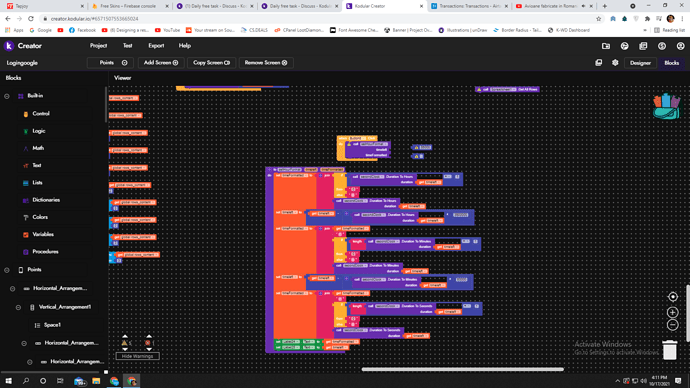Viewport: 690px width, 388px height.
Task: Open the copy/layers icon beside the gear
Action: click(x=598, y=63)
